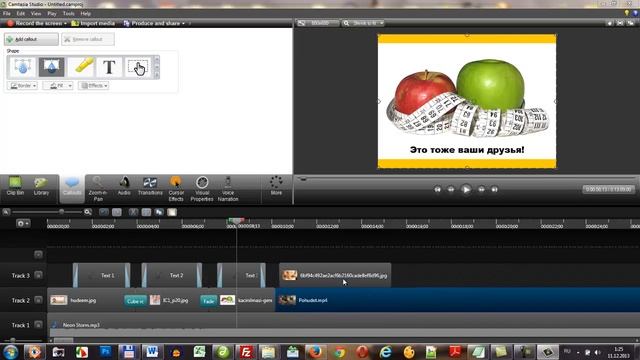Select the Fade transition on Track 2
Viewport: 640px width, 360px height.
coord(209,301)
